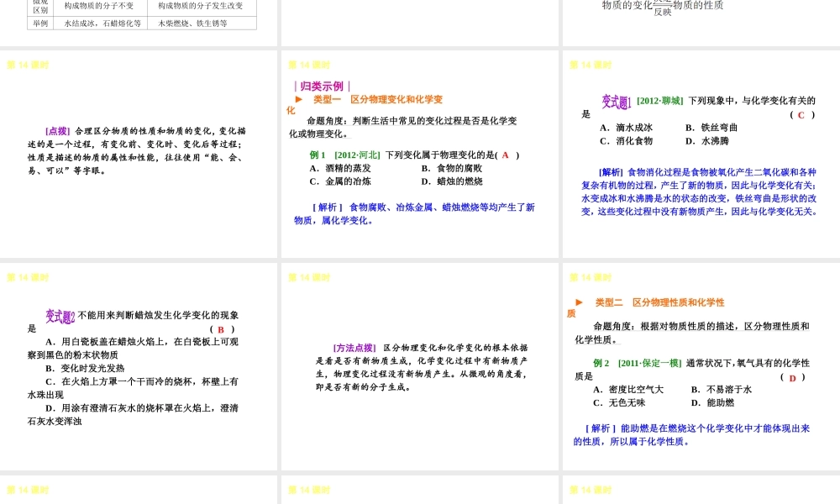Select option B. 变化时发光发热
Image resolution: width=840 pixels, height=504 pixels.
tap(85, 369)
